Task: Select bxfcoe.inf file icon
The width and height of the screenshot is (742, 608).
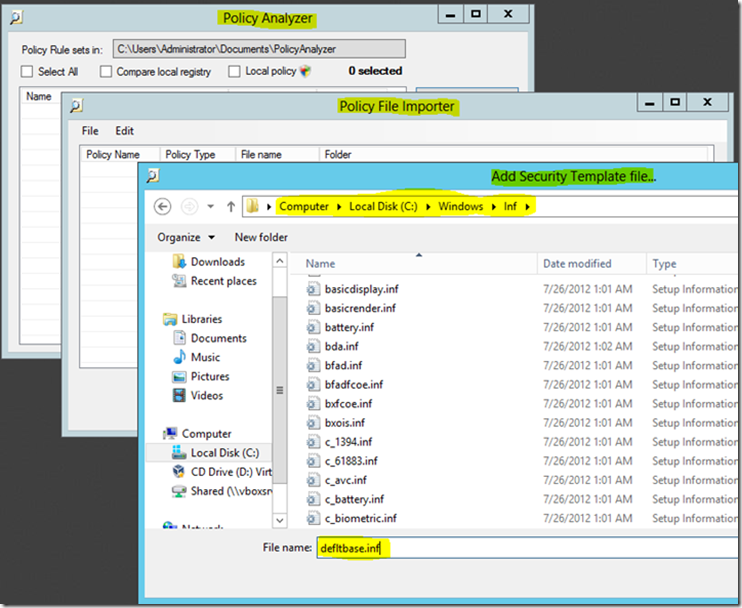Action: coord(312,404)
